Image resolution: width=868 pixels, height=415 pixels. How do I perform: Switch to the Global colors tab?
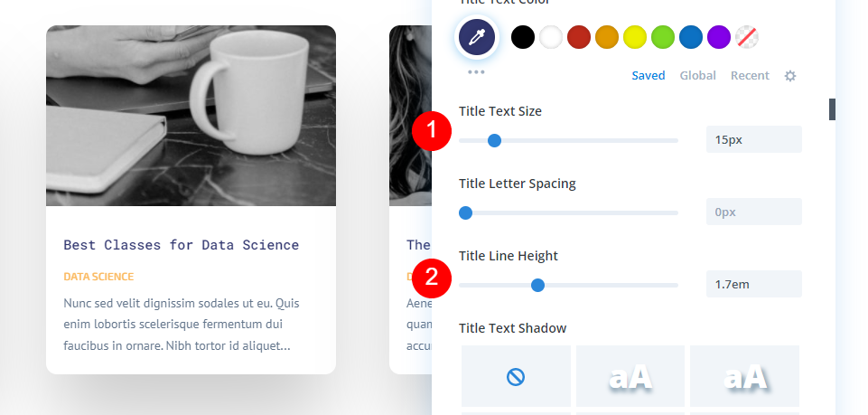[698, 76]
